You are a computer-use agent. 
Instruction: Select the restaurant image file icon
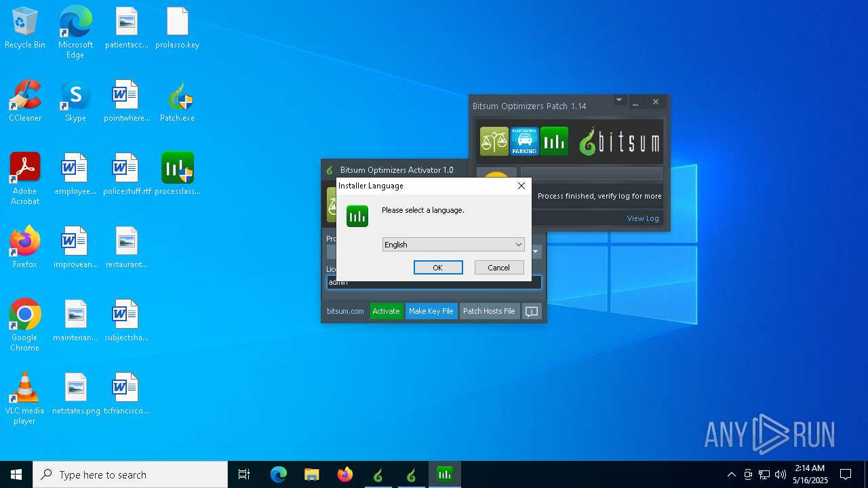126,247
